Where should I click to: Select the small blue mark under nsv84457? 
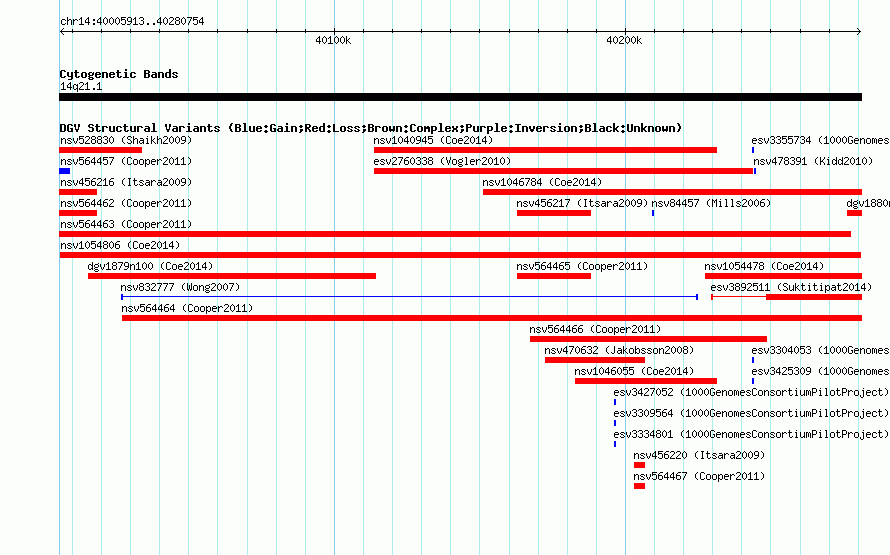(x=653, y=213)
